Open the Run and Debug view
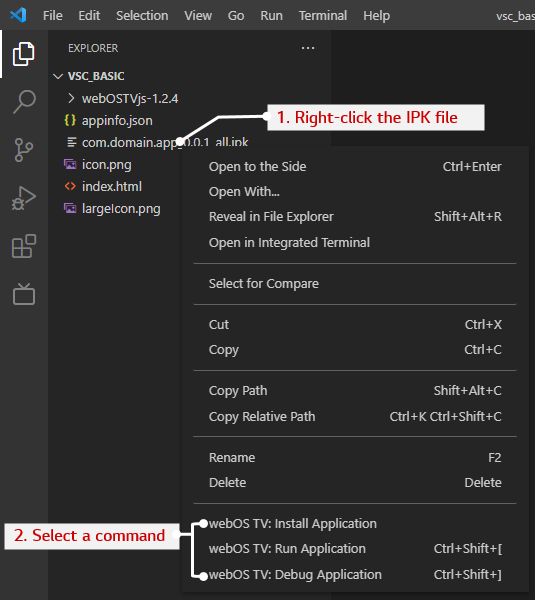535x600 pixels. click(x=24, y=198)
